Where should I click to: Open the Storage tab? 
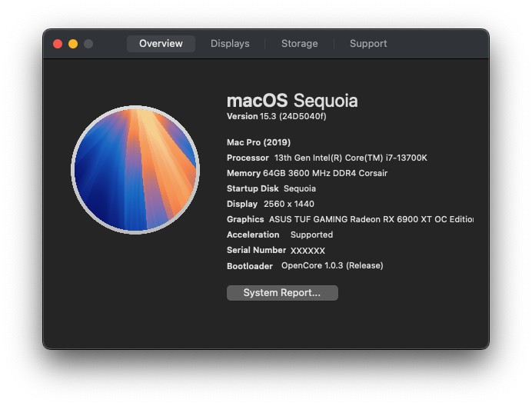pos(300,44)
